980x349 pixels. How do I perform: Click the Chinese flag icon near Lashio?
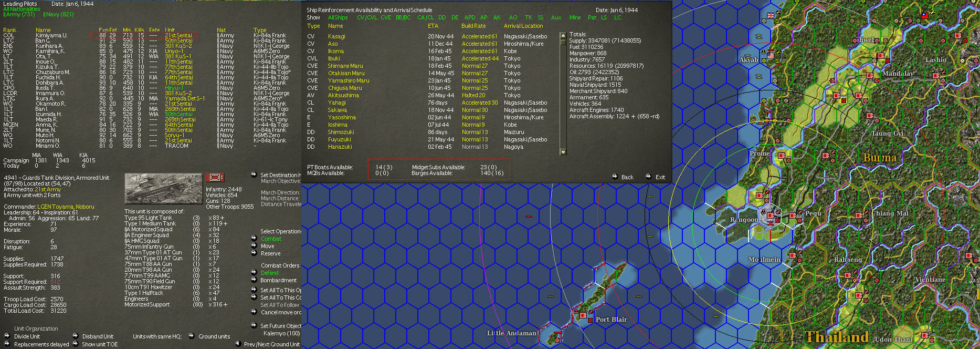[x=925, y=16]
